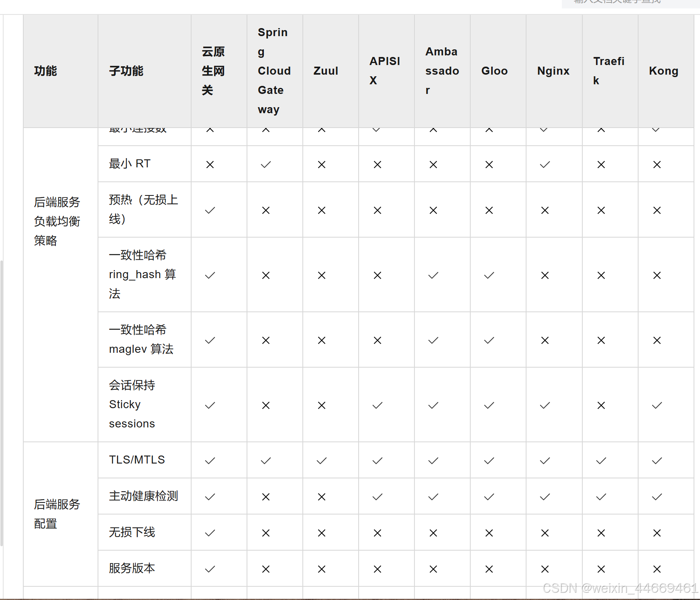Click 云原生网关 checkmark in 服务版本 row

coord(210,569)
